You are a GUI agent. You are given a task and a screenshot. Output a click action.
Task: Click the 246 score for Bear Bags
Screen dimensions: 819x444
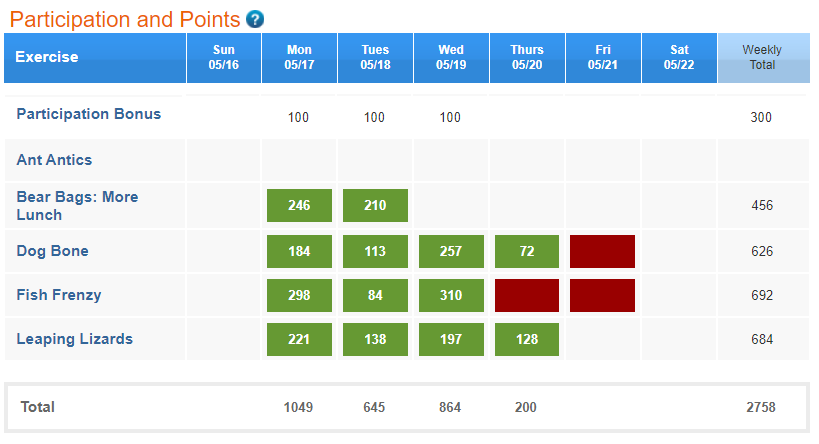[x=299, y=206]
